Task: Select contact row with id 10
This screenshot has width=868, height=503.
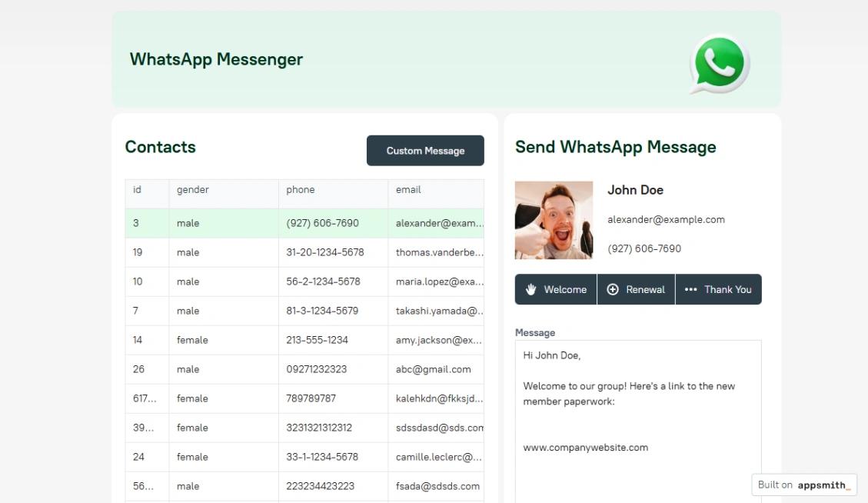Action: tap(304, 282)
